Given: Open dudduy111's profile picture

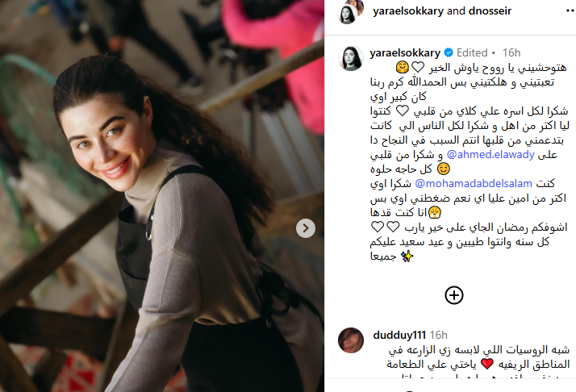Looking at the screenshot, I should 351,340.
